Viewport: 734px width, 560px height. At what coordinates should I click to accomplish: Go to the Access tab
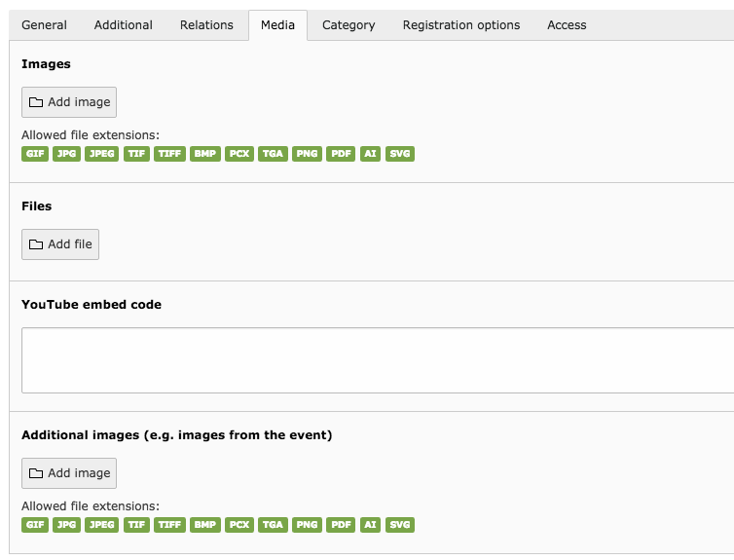coord(567,25)
